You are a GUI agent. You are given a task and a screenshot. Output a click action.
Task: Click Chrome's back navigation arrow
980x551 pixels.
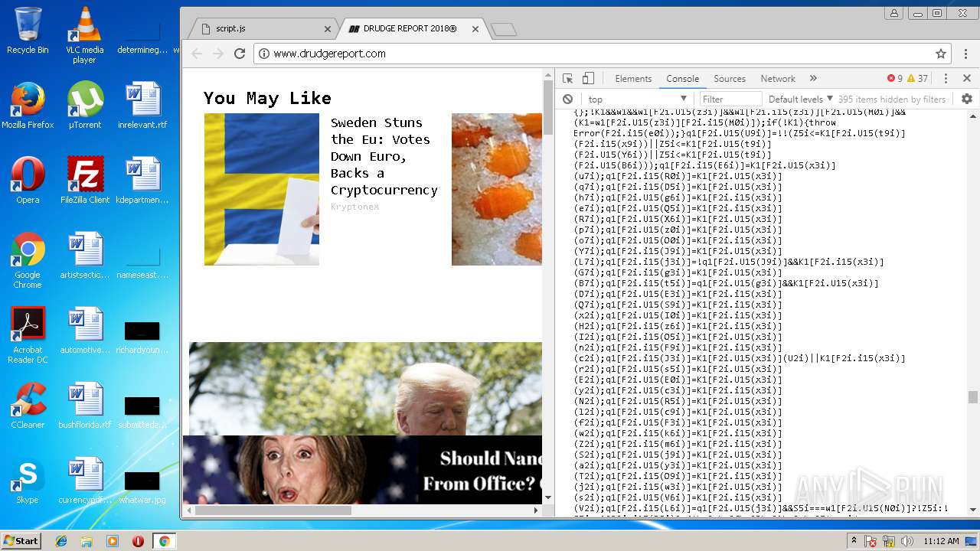[x=197, y=54]
